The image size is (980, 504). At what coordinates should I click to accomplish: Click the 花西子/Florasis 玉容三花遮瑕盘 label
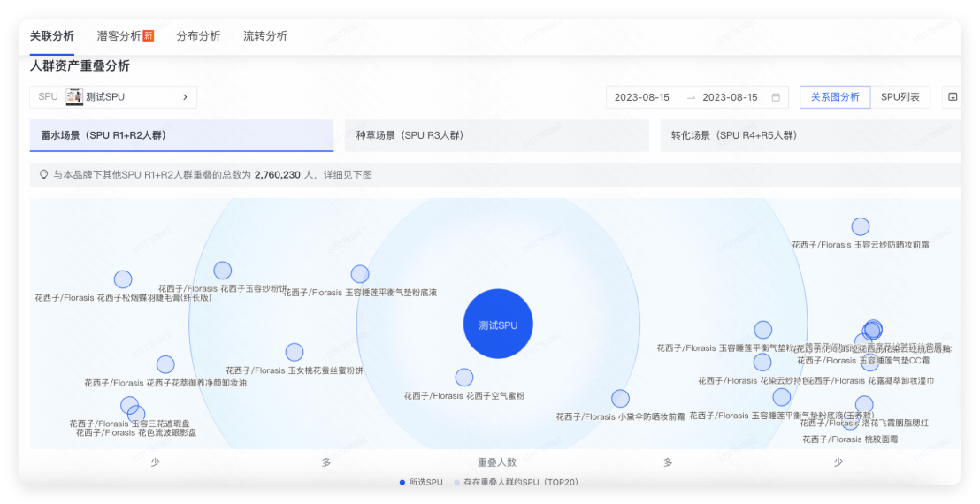[129, 424]
